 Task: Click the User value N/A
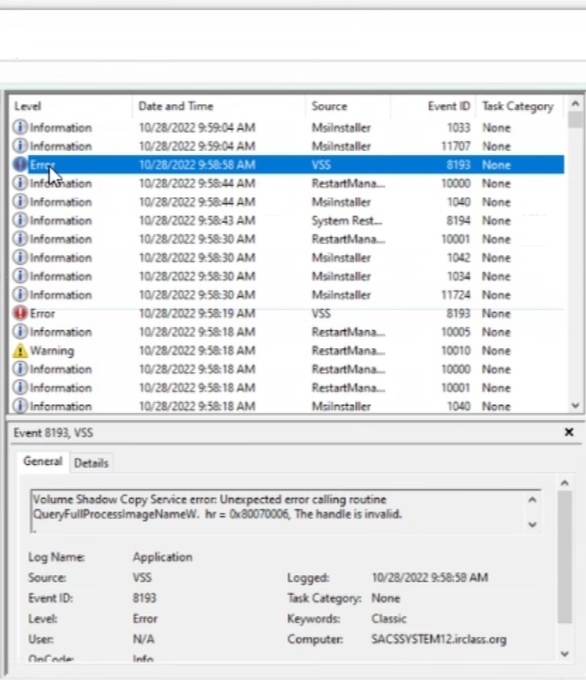tap(143, 639)
